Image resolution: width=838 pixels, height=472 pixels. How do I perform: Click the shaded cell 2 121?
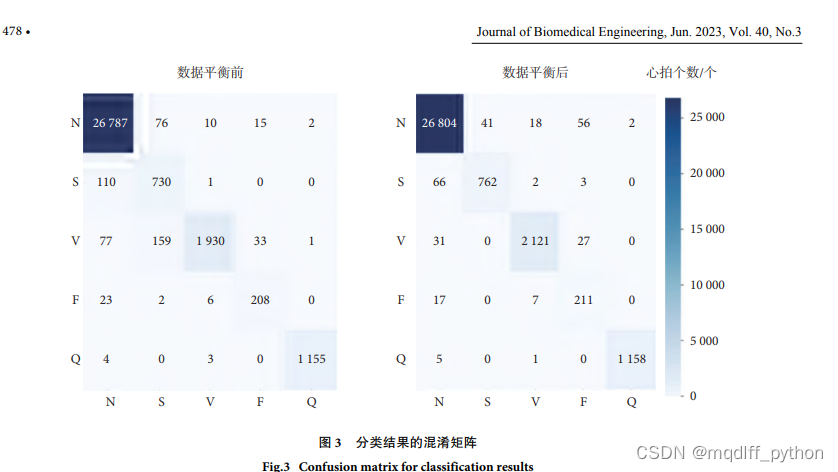(535, 241)
